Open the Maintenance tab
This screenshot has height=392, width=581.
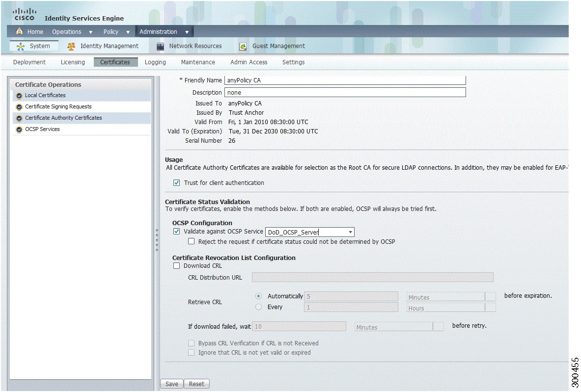click(198, 62)
